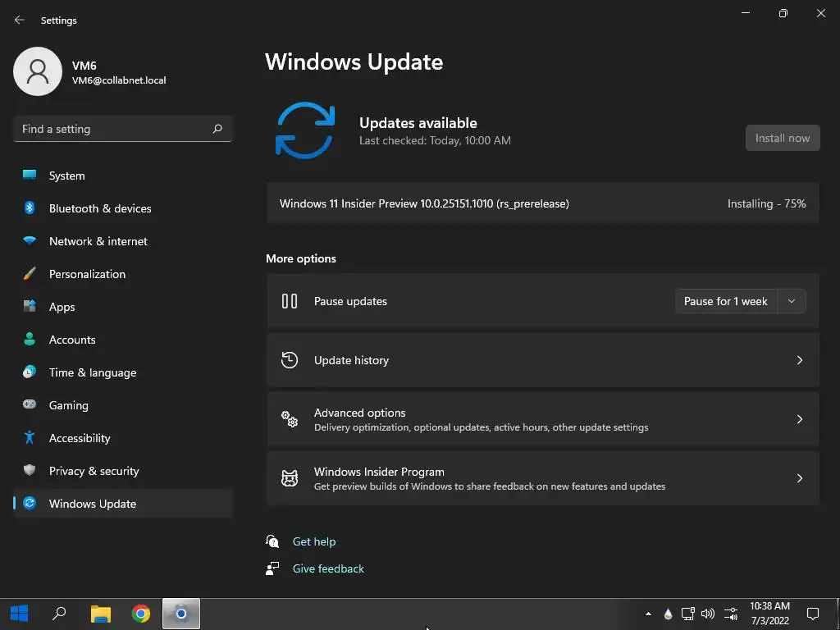
Task: Click the Bluetooth icon in sidebar
Action: click(x=30, y=208)
